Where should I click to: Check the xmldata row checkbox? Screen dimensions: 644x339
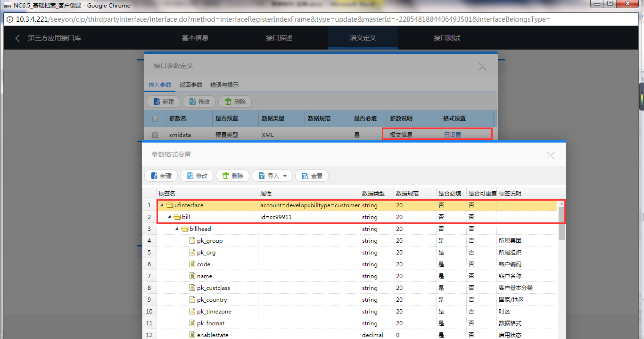[155, 135]
